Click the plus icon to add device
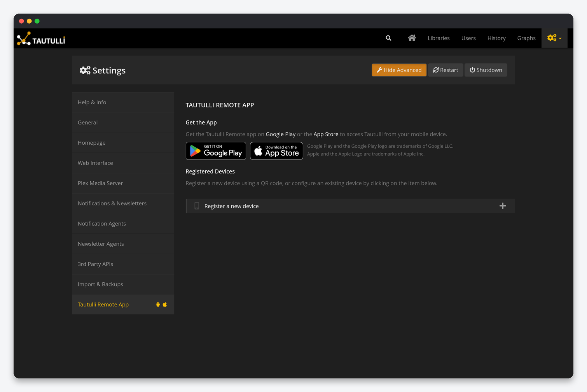This screenshot has height=392, width=587. point(503,206)
